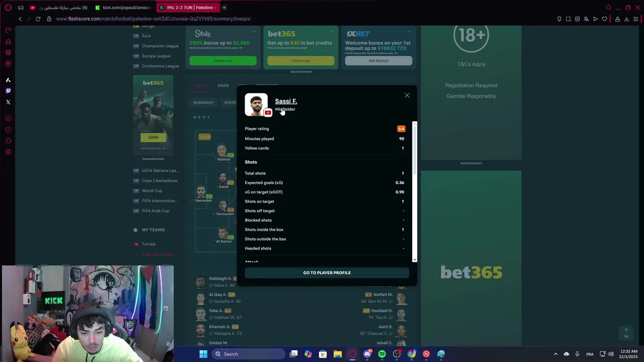Select the PAL 2-2 TUN Flashscore tab

(187, 8)
